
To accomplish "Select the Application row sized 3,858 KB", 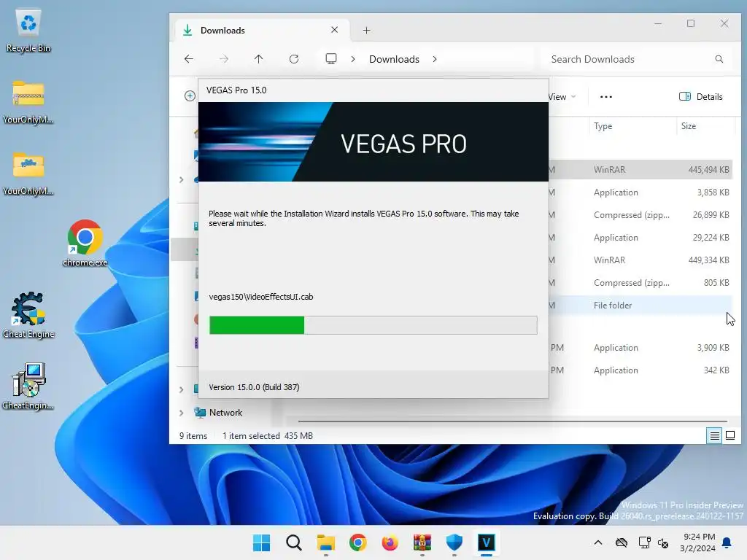I will 640,192.
